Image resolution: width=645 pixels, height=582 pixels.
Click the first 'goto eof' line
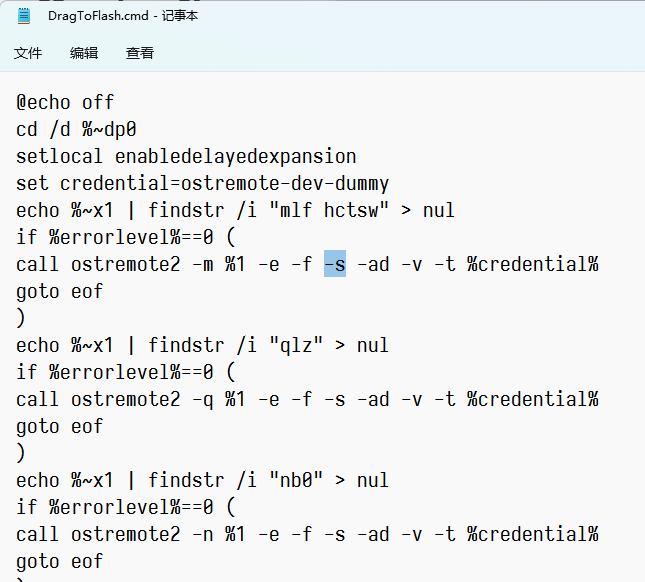60,292
